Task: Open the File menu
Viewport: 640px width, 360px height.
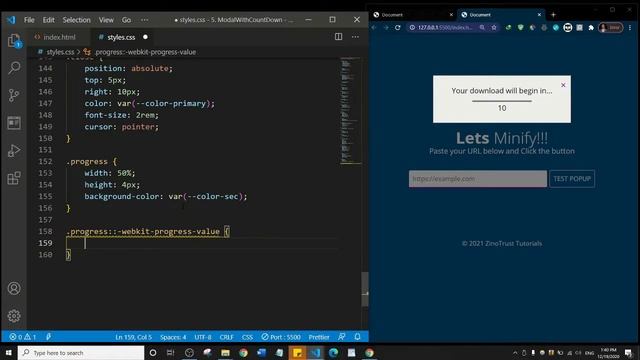Action: coord(29,20)
